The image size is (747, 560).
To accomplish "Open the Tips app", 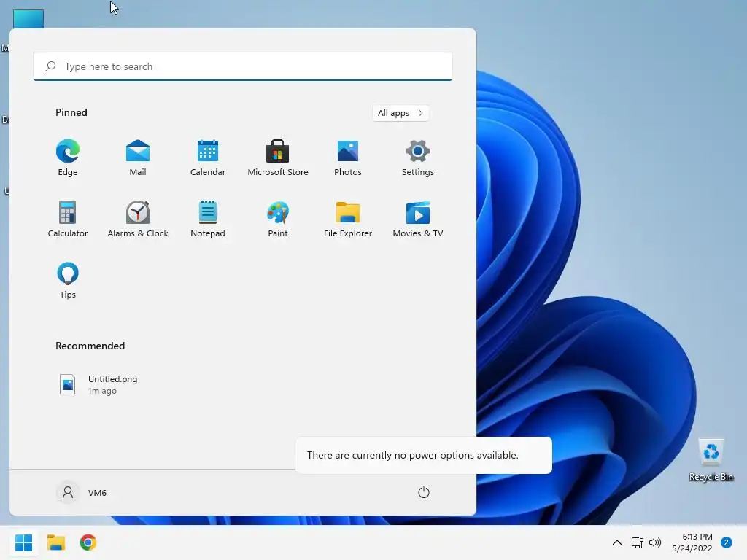I will 68,280.
